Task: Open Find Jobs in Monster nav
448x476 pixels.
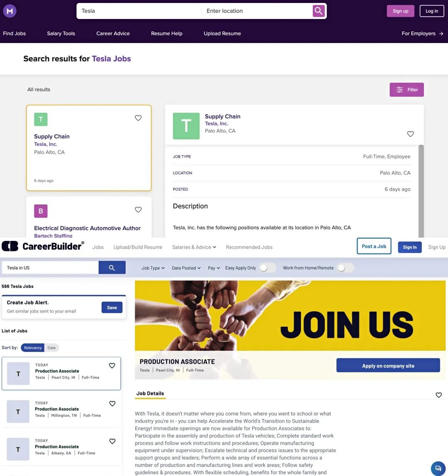Action: click(14, 34)
